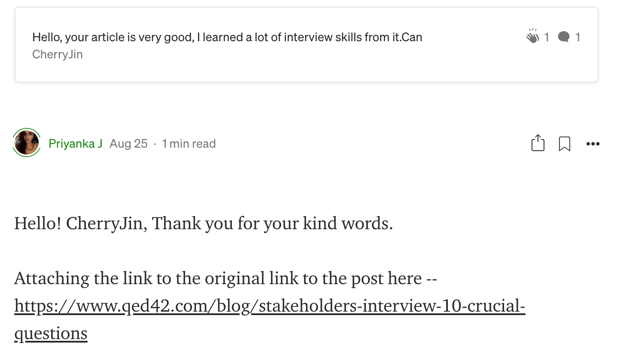Open the three-dot more options menu
The width and height of the screenshot is (620, 364).
pos(593,144)
